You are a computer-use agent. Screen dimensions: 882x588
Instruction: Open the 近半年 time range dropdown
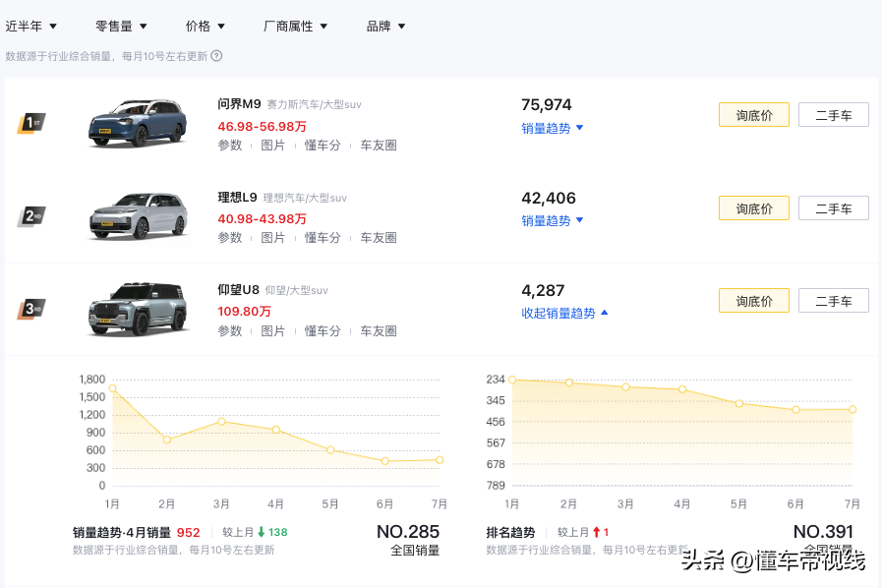tap(30, 26)
